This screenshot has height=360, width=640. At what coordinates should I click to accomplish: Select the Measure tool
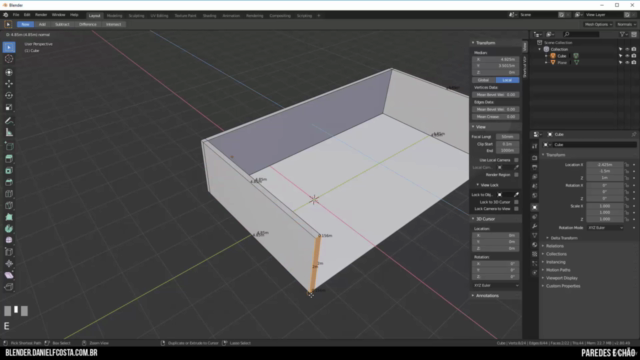click(9, 133)
